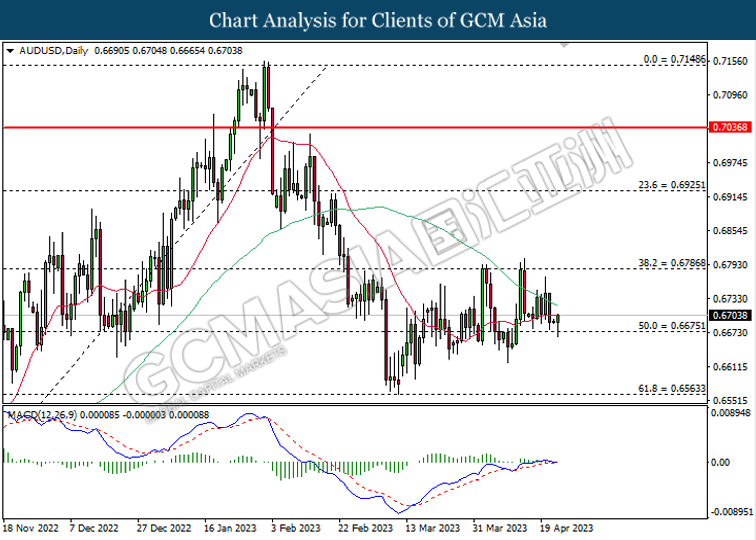Click the red 0.70368 price tag
Viewport: 756px width, 540px height.
click(x=729, y=127)
